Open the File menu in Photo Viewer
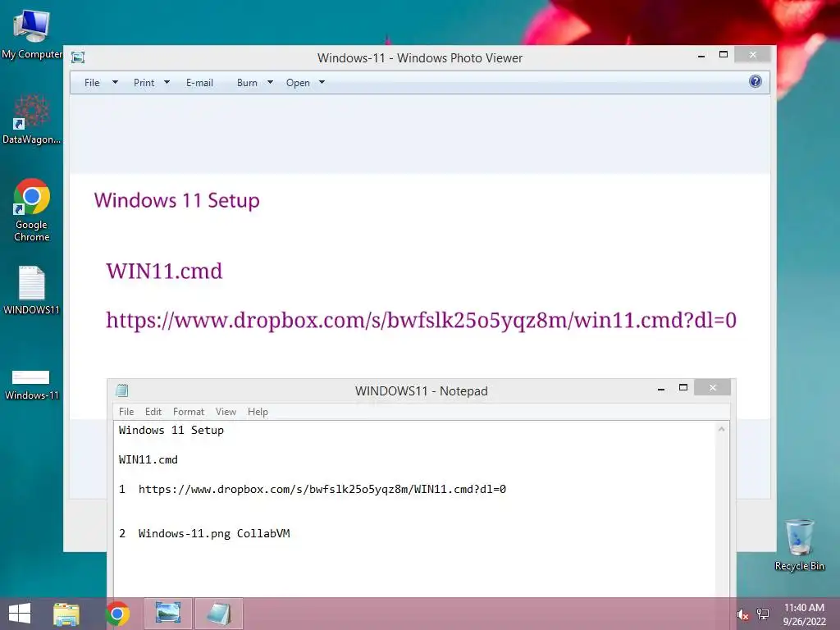840x630 pixels. tap(92, 83)
